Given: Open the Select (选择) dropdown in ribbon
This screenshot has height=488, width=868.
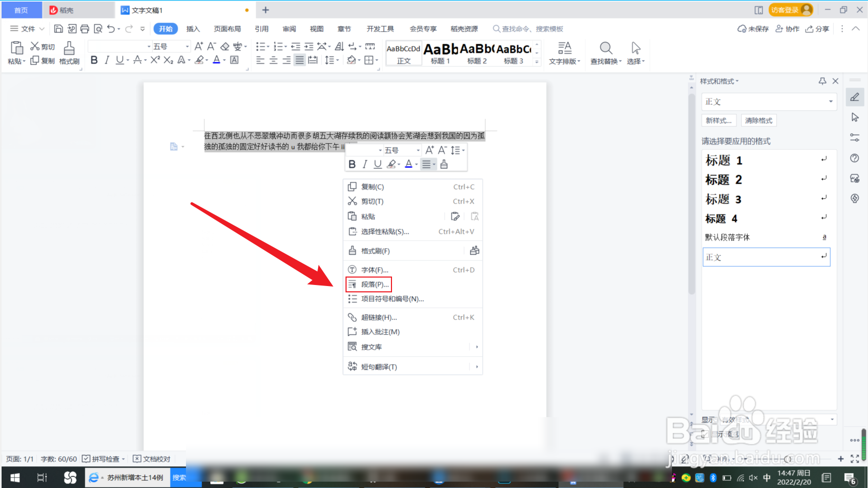Looking at the screenshot, I should pos(636,61).
